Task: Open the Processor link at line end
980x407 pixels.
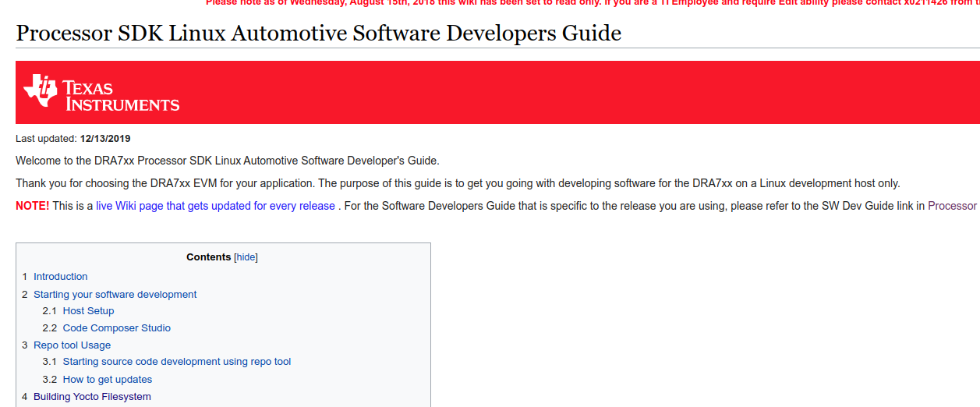Action: point(952,206)
